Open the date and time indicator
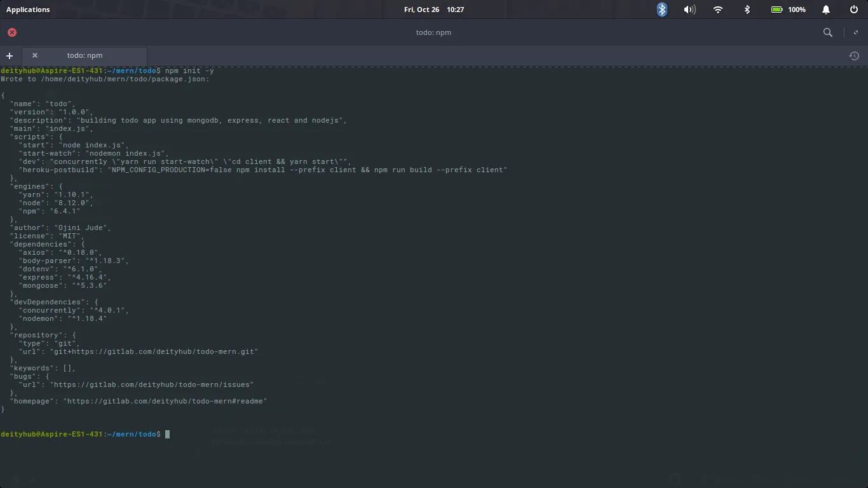This screenshot has height=488, width=868. 434,10
